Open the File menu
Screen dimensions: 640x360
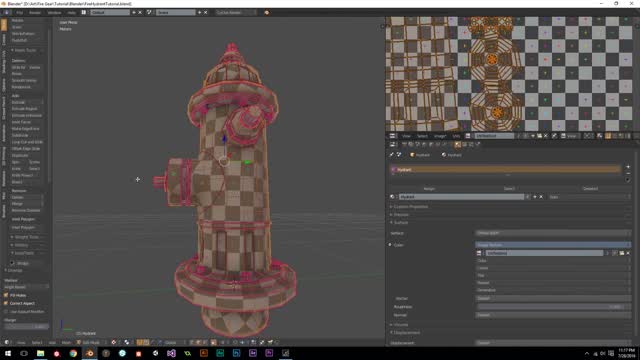click(x=19, y=12)
